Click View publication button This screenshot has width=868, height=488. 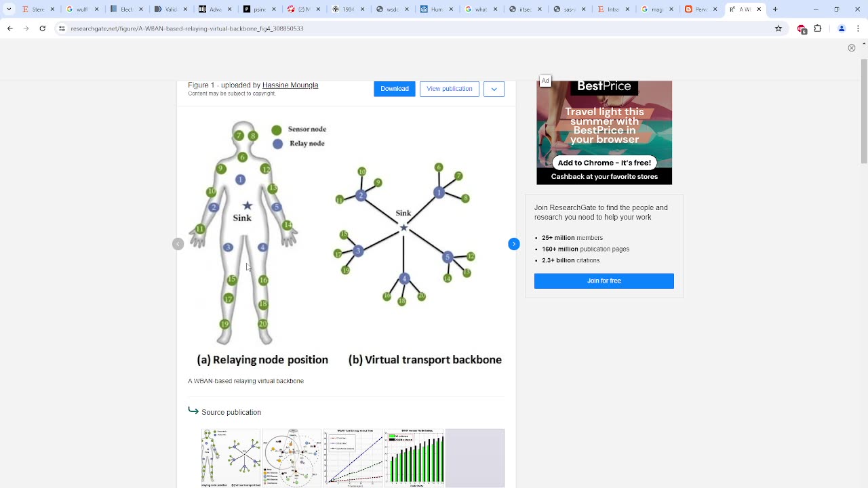450,89
